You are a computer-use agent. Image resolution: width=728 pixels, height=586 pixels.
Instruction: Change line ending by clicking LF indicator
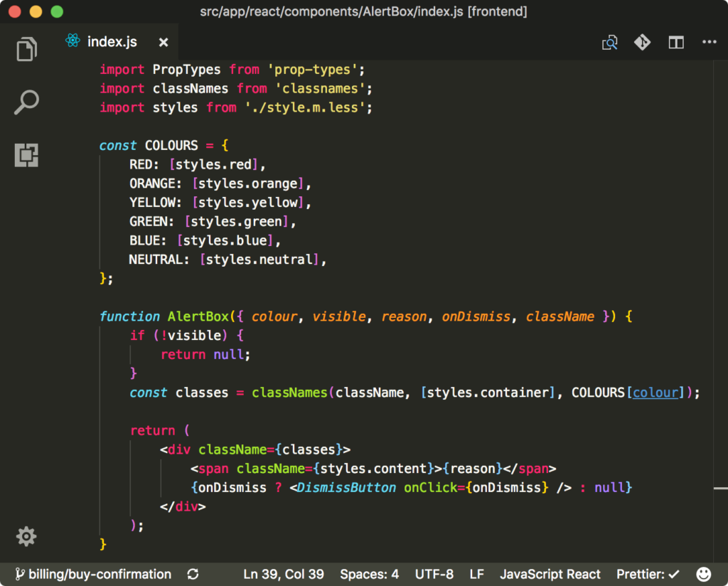(476, 574)
